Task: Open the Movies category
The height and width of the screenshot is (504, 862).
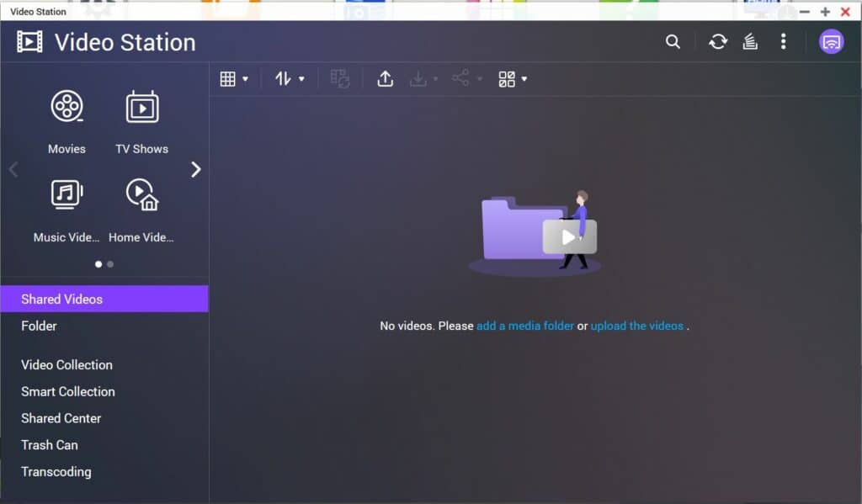Action: [67, 123]
